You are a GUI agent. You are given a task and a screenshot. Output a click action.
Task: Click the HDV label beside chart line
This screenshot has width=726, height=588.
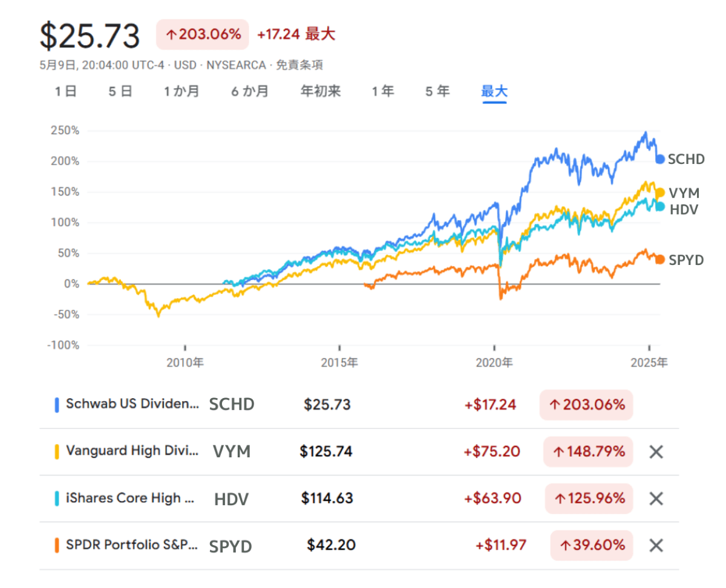[683, 209]
